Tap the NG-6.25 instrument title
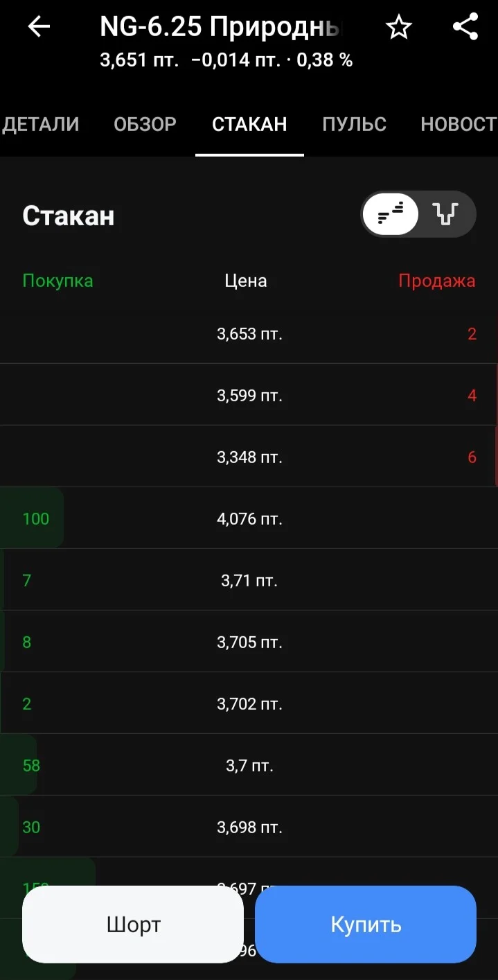 tap(222, 27)
